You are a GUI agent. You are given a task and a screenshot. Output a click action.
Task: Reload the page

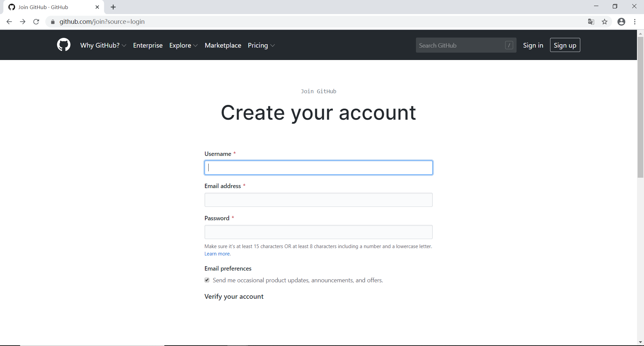36,22
